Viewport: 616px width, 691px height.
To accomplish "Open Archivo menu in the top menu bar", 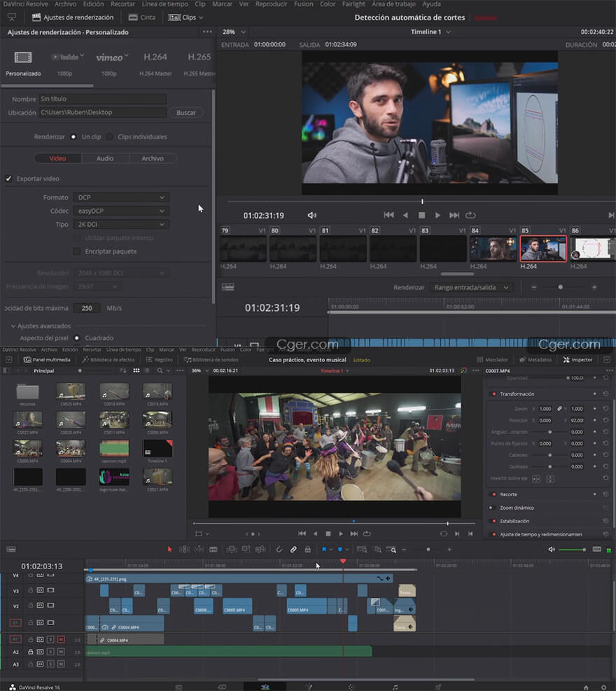I will tap(66, 4).
